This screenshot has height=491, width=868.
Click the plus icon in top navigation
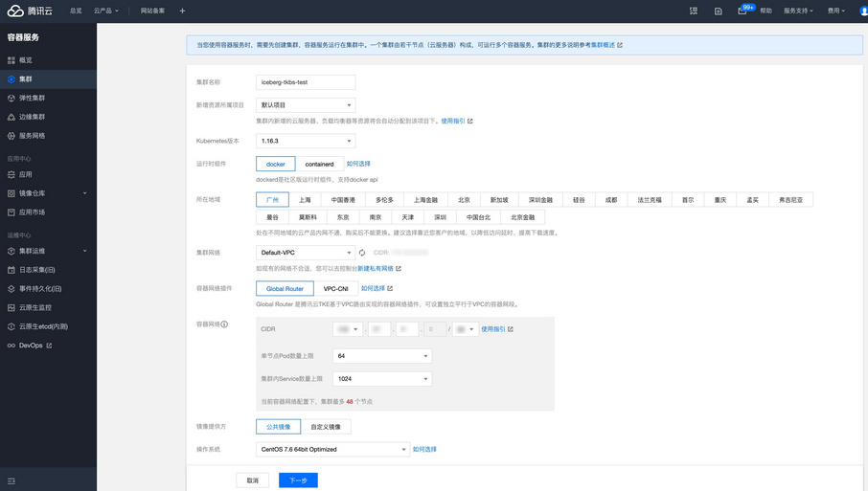click(x=182, y=11)
